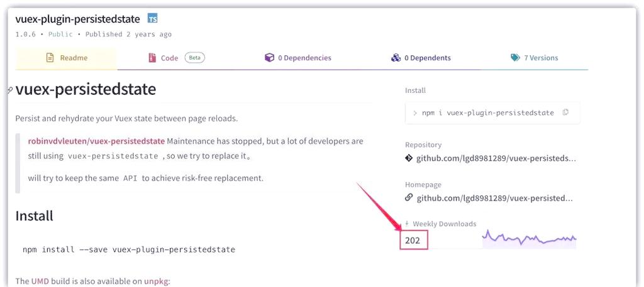Image resolution: width=644 pixels, height=287 pixels.
Task: Click the vuex-plugin-persistedstate package title
Action: pos(77,19)
